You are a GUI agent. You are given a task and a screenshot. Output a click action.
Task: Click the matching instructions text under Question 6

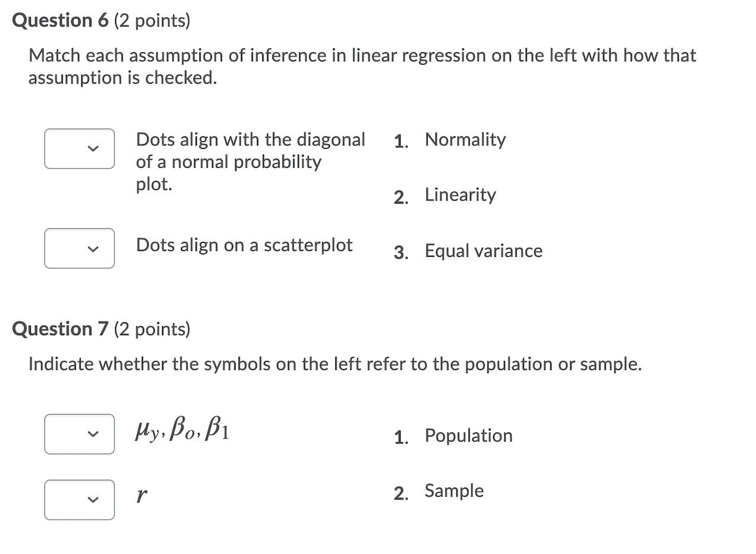pyautogui.click(x=362, y=66)
